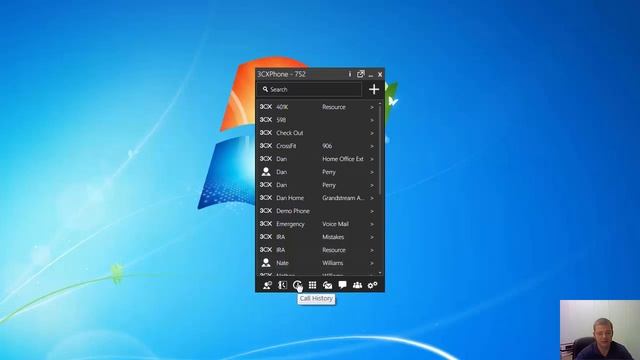This screenshot has width=640, height=360.
Task: Expand the Demo Phone row chevron
Action: coord(372,211)
